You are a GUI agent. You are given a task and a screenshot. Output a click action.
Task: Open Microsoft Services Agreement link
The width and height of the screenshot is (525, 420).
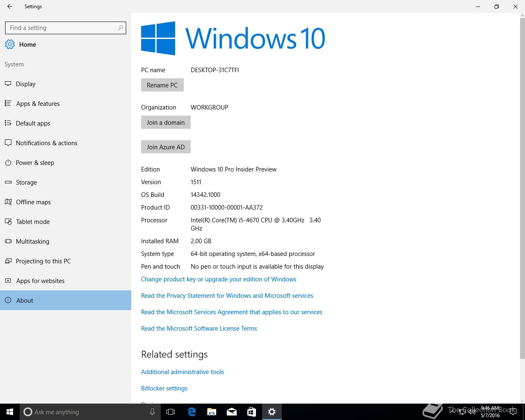[232, 312]
